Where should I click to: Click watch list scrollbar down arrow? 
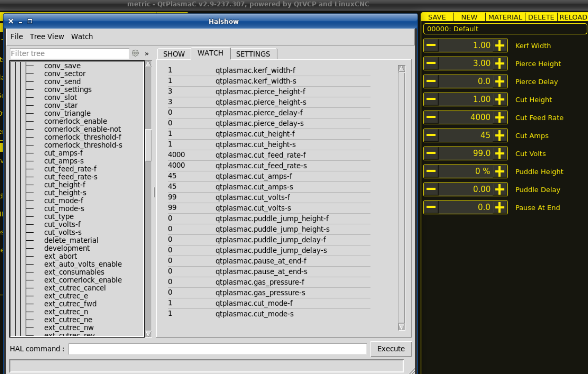(x=402, y=327)
